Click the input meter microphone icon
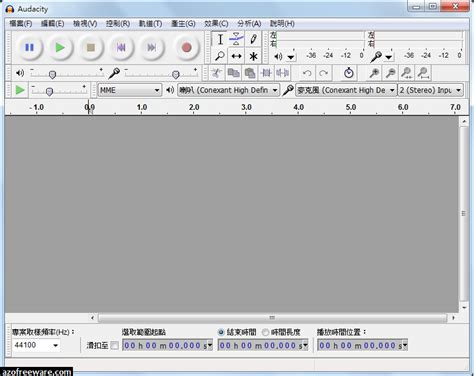 (376, 56)
